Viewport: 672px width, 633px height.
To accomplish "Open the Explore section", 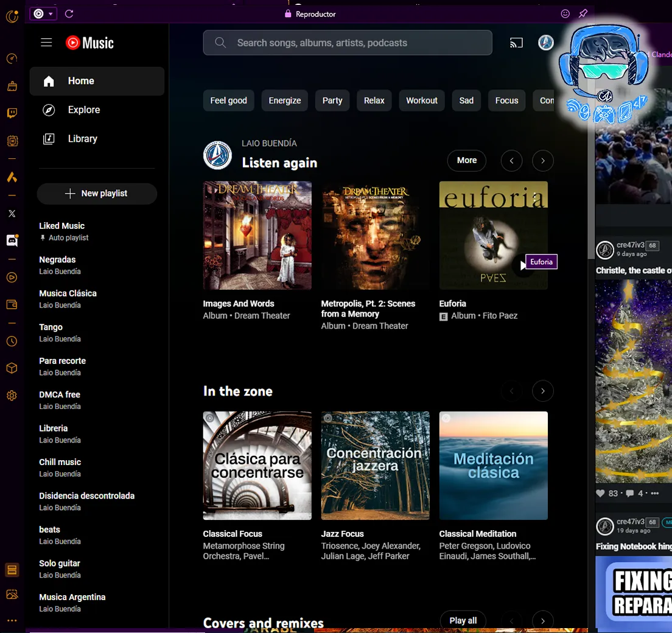I will 97,110.
